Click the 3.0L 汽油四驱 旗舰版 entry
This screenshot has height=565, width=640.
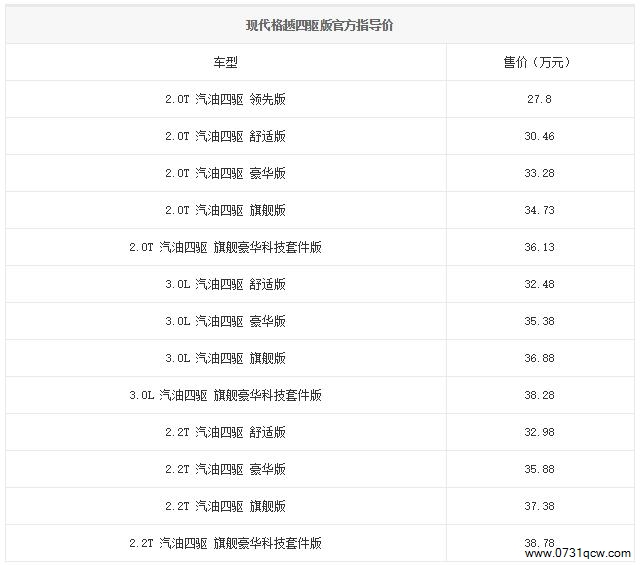[x=225, y=358]
